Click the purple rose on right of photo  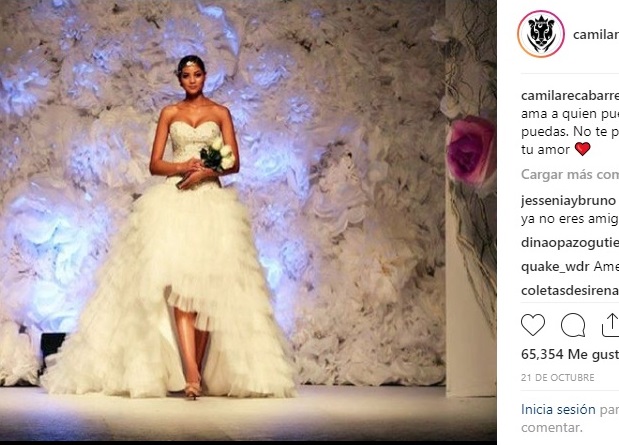471,150
